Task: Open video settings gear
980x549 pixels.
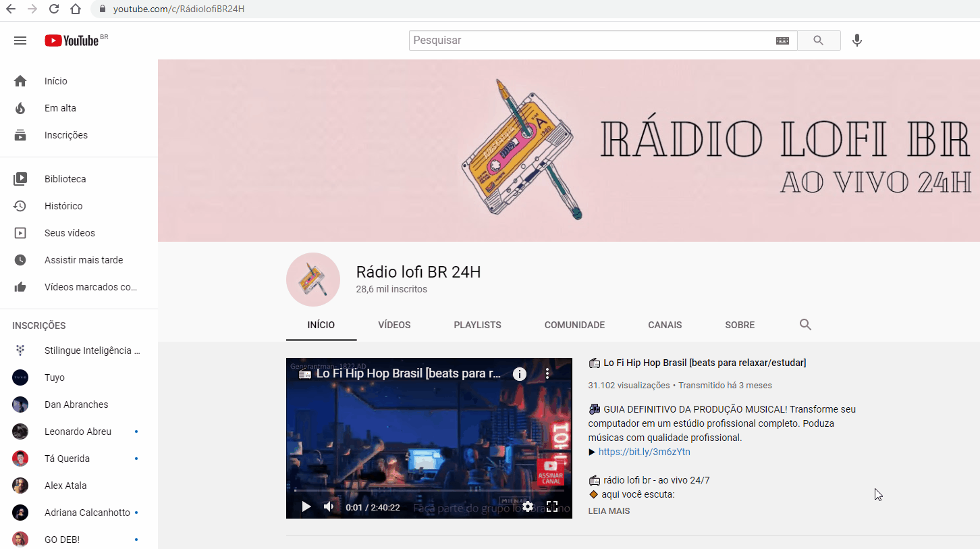Action: [x=528, y=506]
